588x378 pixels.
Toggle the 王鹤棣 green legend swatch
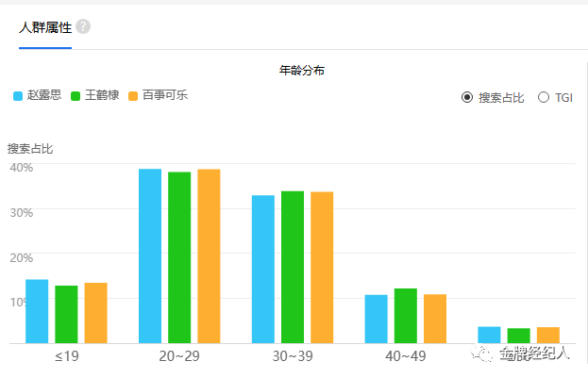coord(76,96)
